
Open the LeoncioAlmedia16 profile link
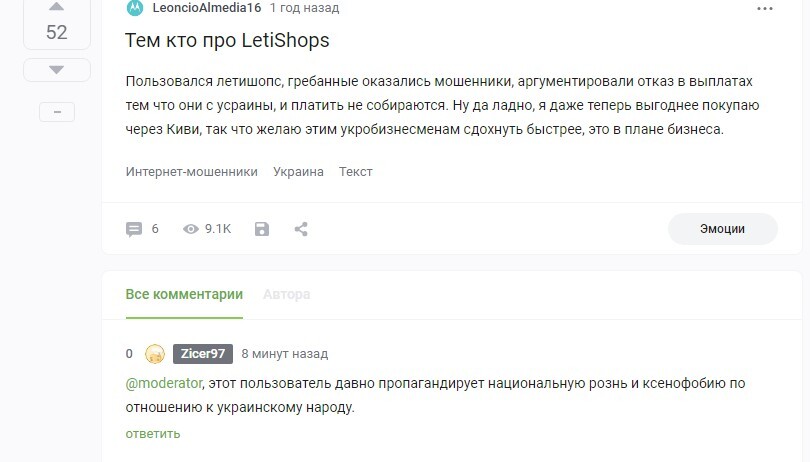coord(206,8)
